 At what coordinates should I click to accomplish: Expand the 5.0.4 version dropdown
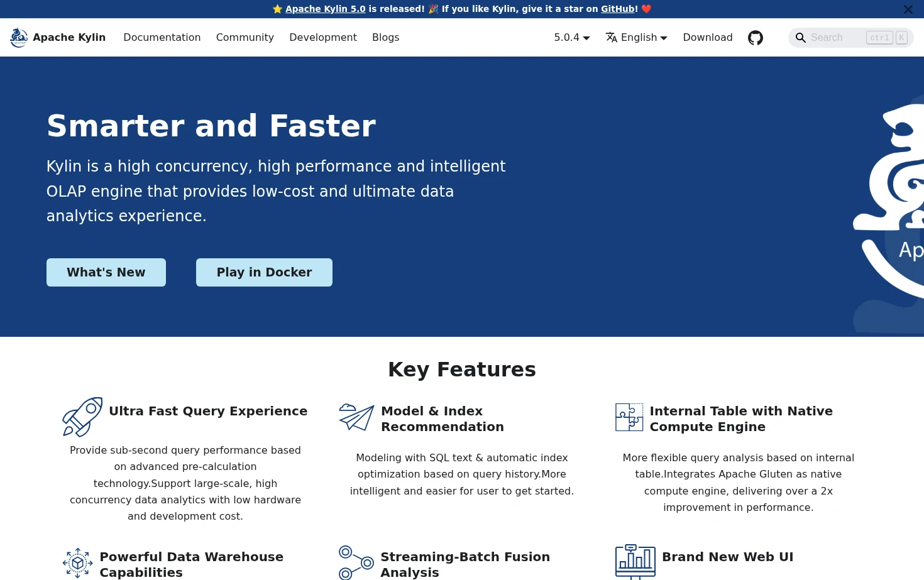click(x=572, y=38)
